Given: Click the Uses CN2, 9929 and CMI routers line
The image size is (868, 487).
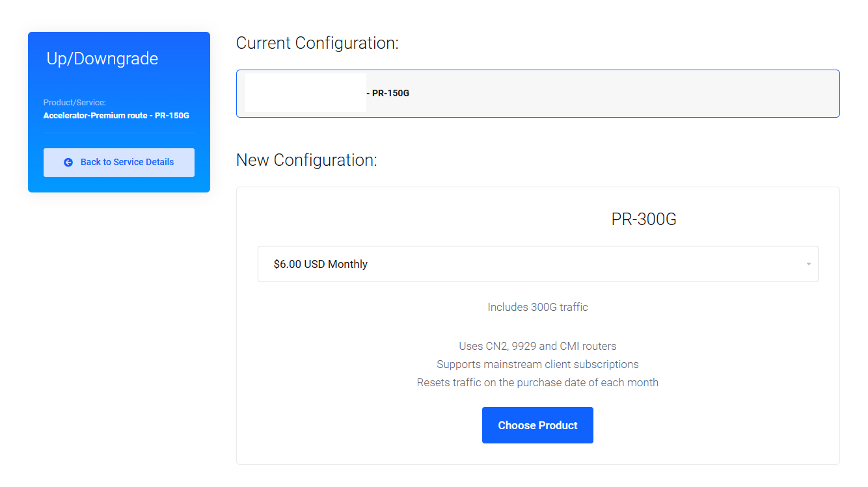Looking at the screenshot, I should (537, 346).
